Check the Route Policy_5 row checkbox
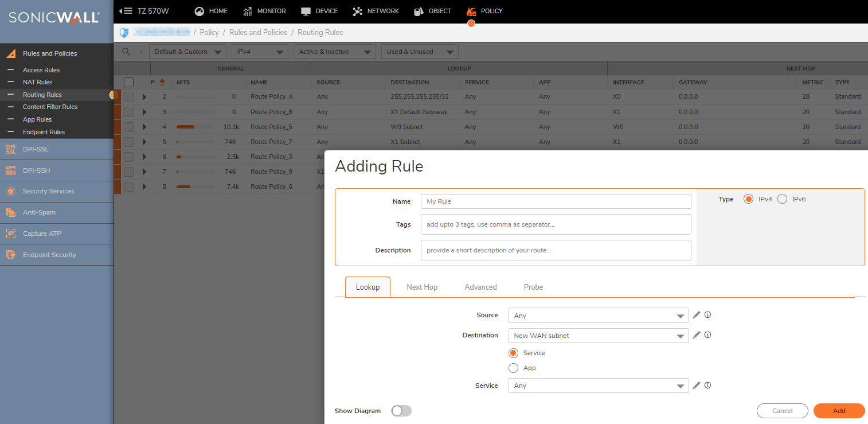This screenshot has height=424, width=868. click(128, 127)
